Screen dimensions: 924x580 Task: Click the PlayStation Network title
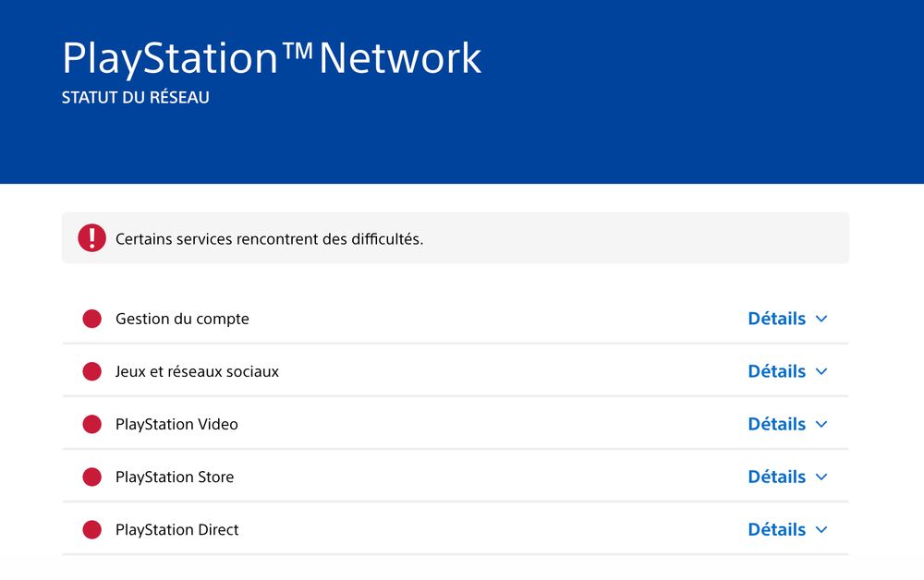272,58
